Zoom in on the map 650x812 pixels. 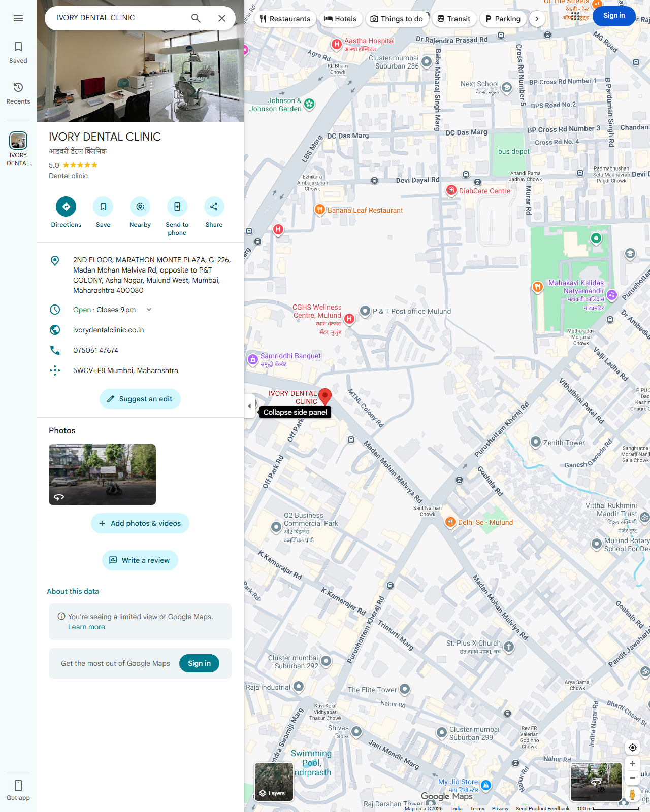632,764
